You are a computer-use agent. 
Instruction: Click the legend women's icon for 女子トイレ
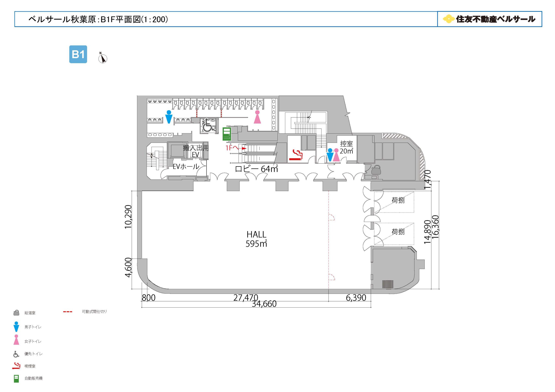16,340
